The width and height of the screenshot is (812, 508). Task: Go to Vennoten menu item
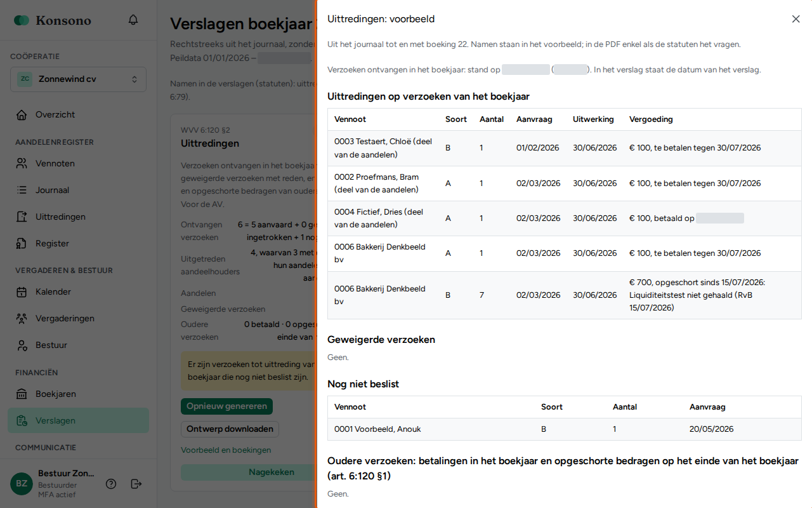pos(78,163)
